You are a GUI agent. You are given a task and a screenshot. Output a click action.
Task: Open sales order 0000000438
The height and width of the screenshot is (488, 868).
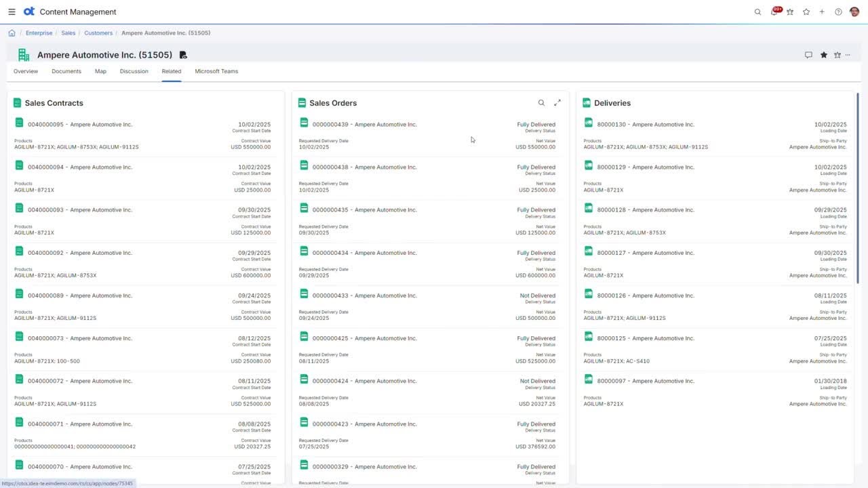coord(365,167)
